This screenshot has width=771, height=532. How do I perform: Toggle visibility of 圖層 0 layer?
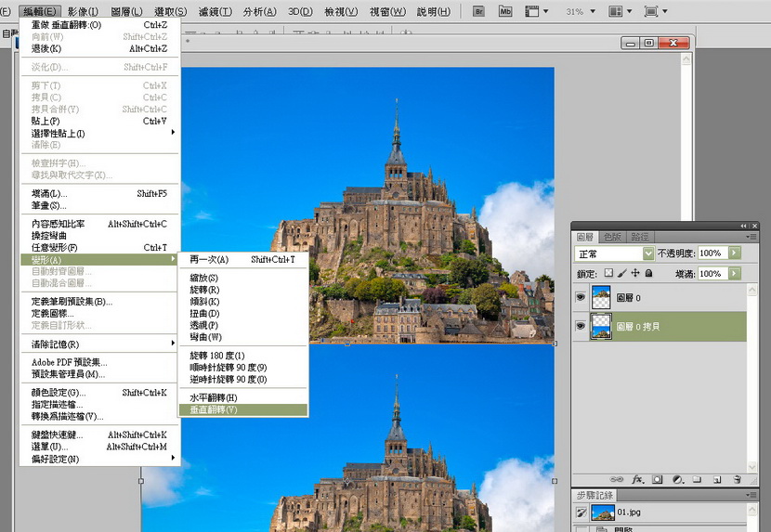[x=581, y=297]
